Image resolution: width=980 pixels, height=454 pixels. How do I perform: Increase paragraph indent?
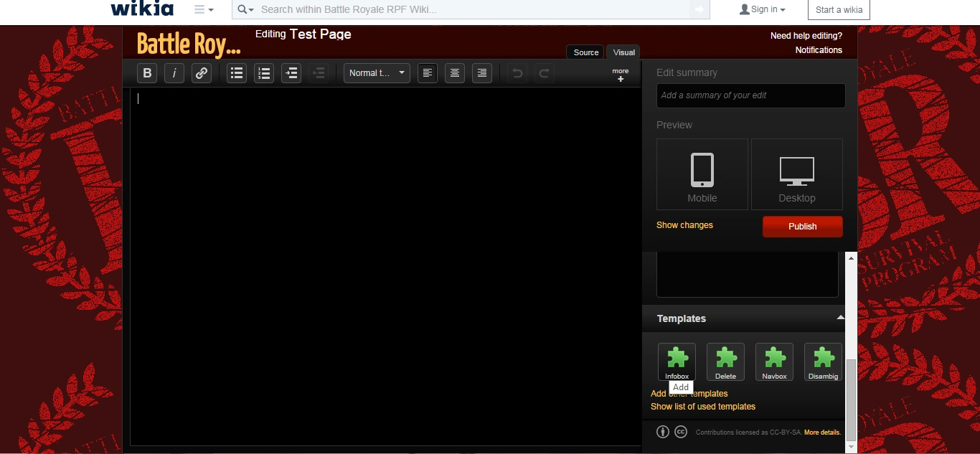pyautogui.click(x=291, y=73)
